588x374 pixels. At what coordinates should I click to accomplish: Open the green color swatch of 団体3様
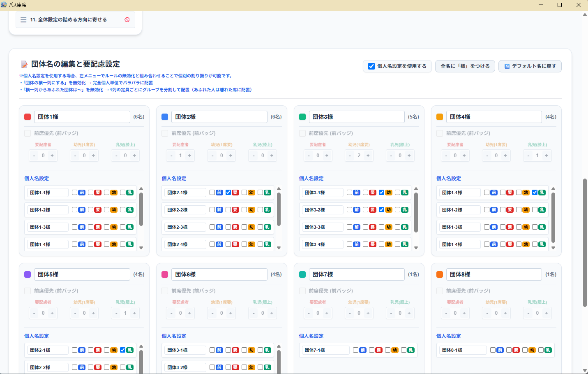pos(302,117)
